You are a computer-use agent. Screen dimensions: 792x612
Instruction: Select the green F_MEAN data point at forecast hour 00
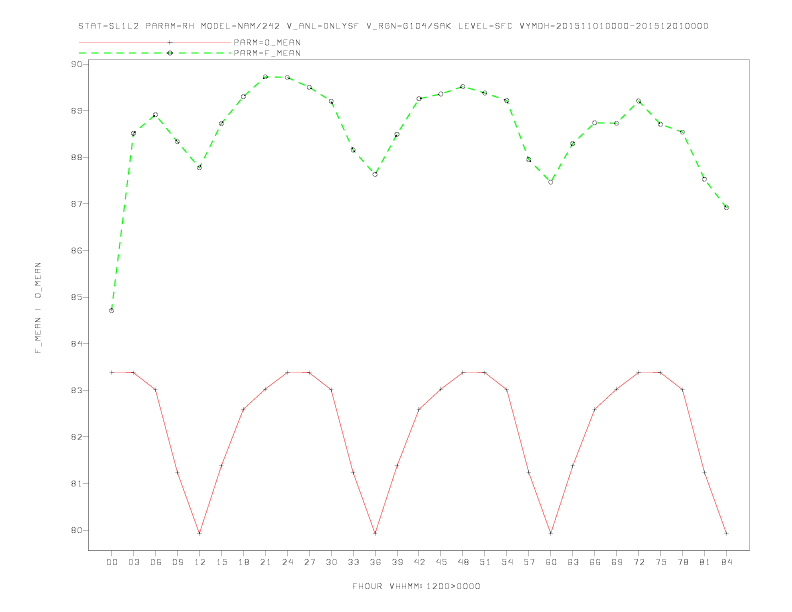[x=112, y=311]
